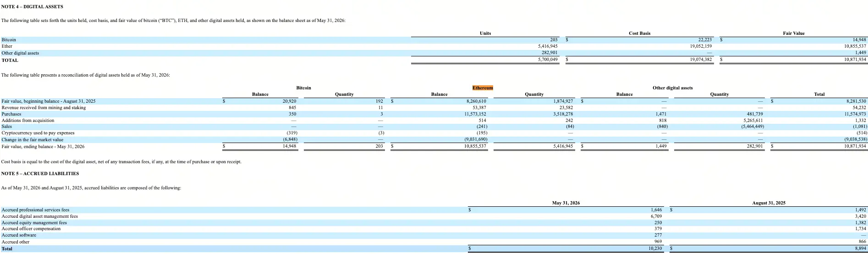Click the highlighted Ethereum column heading
Image resolution: width=868 pixels, height=254 pixels.
[x=483, y=88]
